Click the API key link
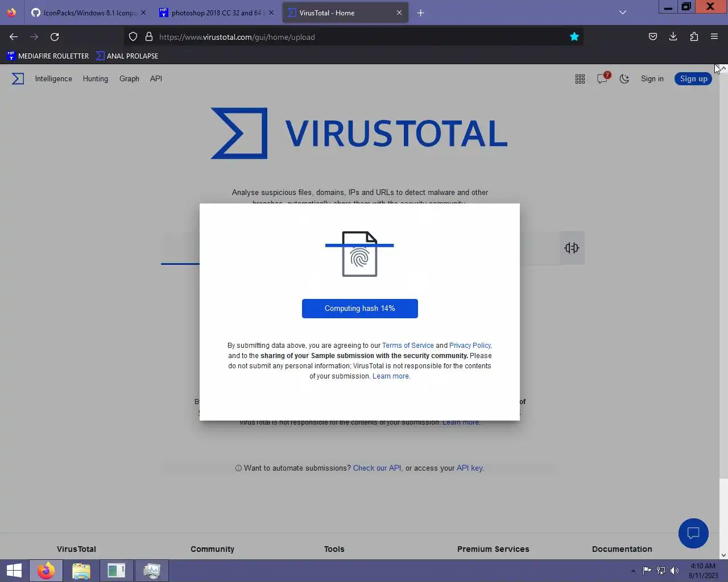Viewport: 728px width, 582px height. coord(470,468)
